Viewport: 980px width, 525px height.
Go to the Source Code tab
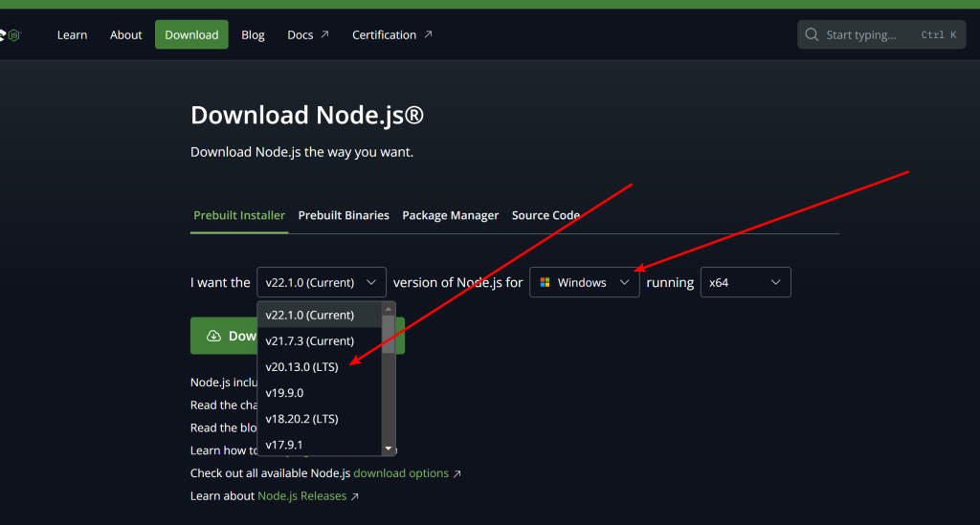point(546,215)
